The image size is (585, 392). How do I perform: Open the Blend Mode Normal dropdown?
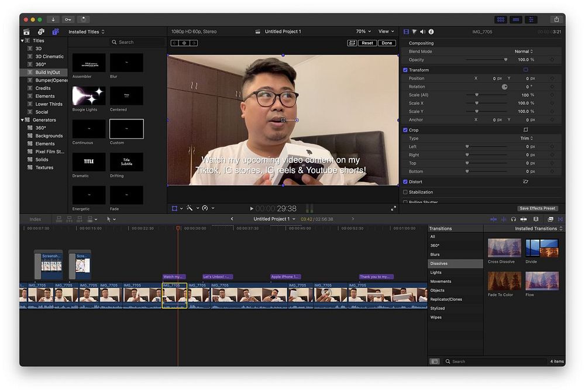pos(524,51)
